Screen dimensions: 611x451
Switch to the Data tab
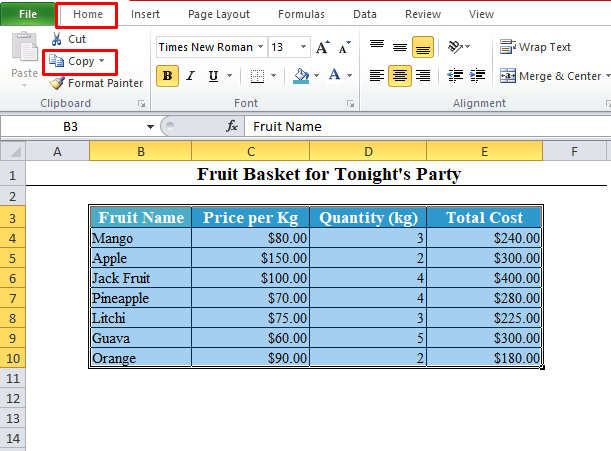(x=365, y=14)
